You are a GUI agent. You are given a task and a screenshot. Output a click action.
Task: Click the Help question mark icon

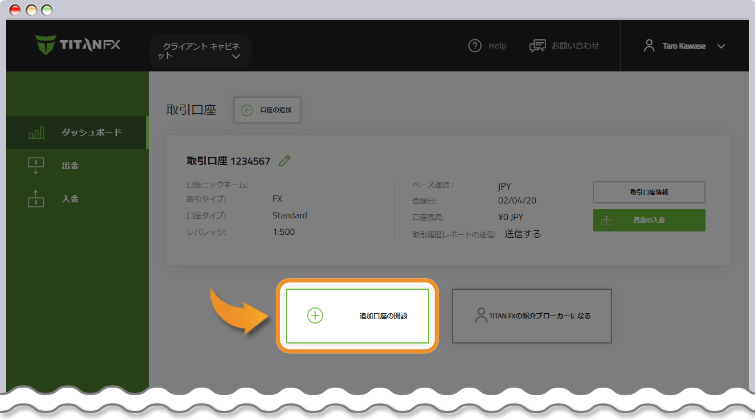point(474,46)
